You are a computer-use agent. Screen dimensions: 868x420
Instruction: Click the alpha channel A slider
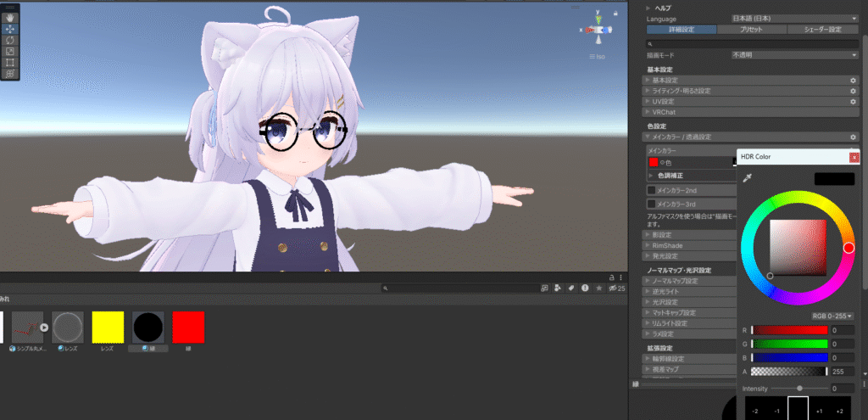(789, 372)
